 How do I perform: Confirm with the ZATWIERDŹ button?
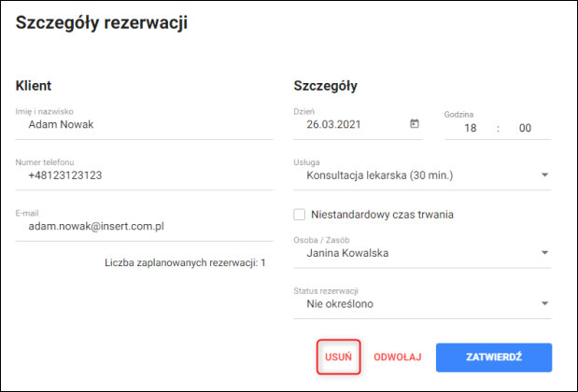coord(495,357)
